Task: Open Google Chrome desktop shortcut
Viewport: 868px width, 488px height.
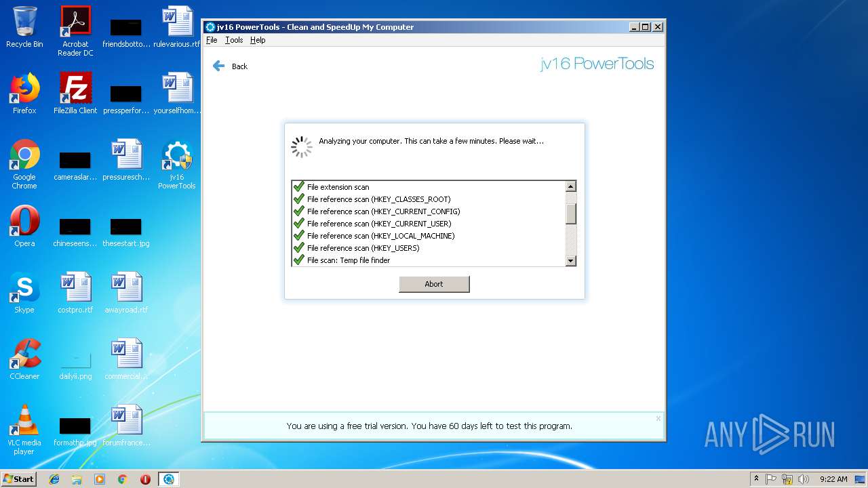Action: point(24,164)
